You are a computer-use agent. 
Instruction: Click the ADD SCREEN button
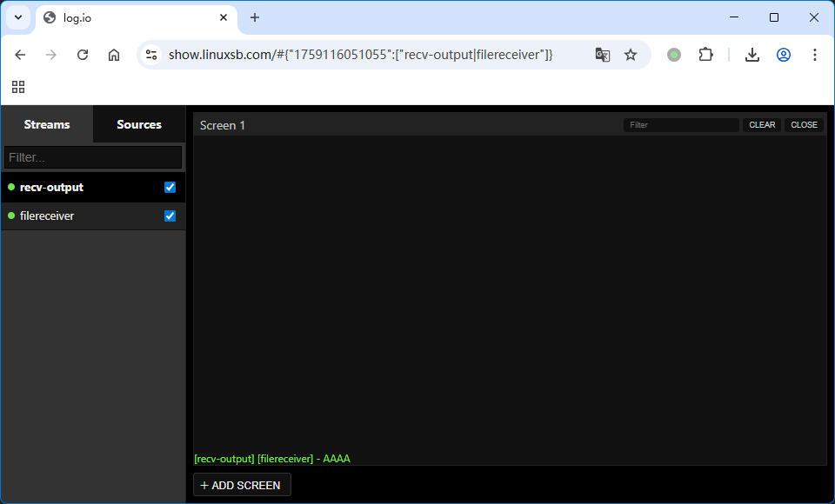pos(242,485)
